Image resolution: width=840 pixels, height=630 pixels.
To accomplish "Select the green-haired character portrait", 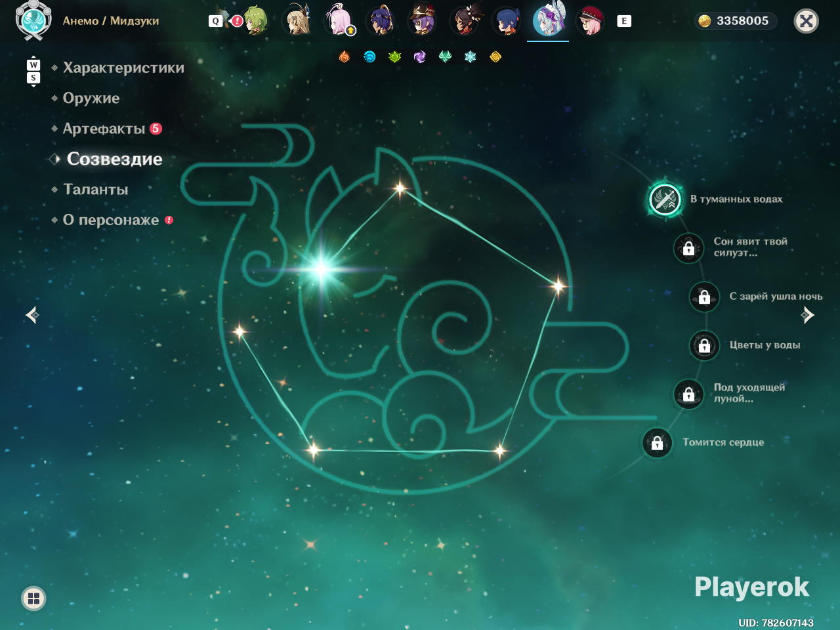I will click(255, 20).
